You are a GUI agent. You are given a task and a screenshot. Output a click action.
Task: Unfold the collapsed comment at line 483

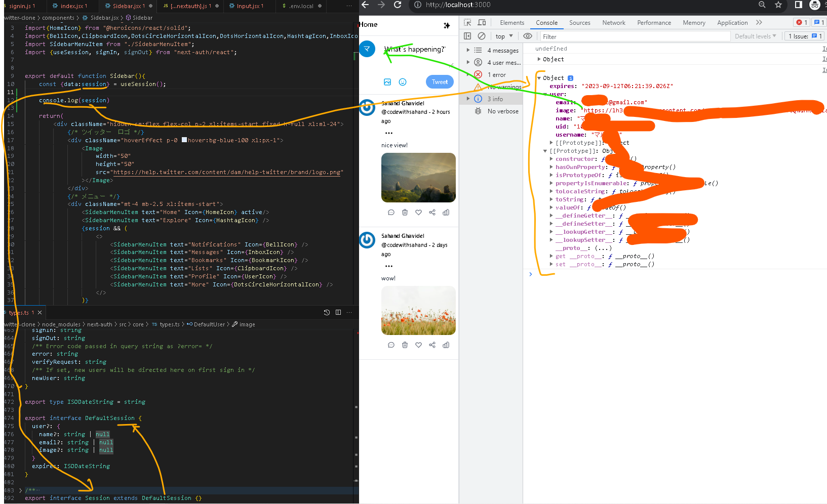[x=20, y=490]
